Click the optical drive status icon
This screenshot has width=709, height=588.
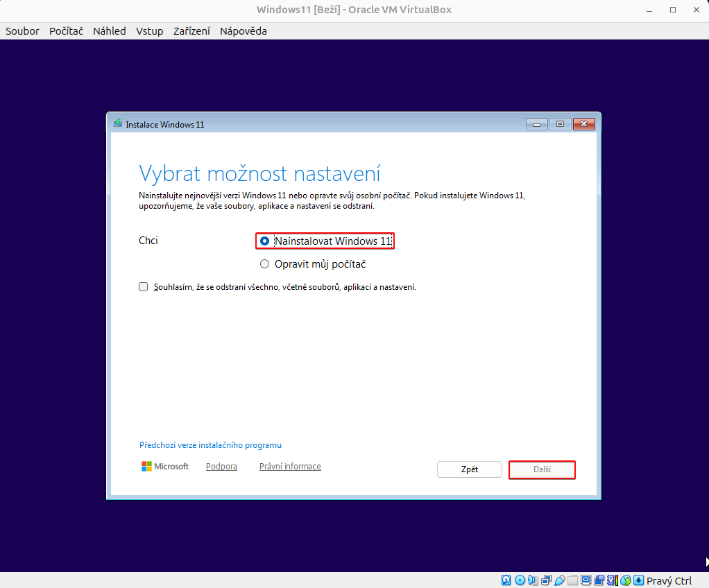point(520,580)
